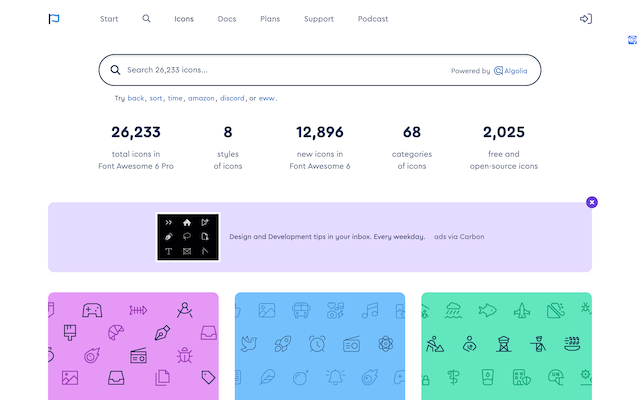Click the croissant icon in pink card
The height and width of the screenshot is (400, 640).
point(116,332)
